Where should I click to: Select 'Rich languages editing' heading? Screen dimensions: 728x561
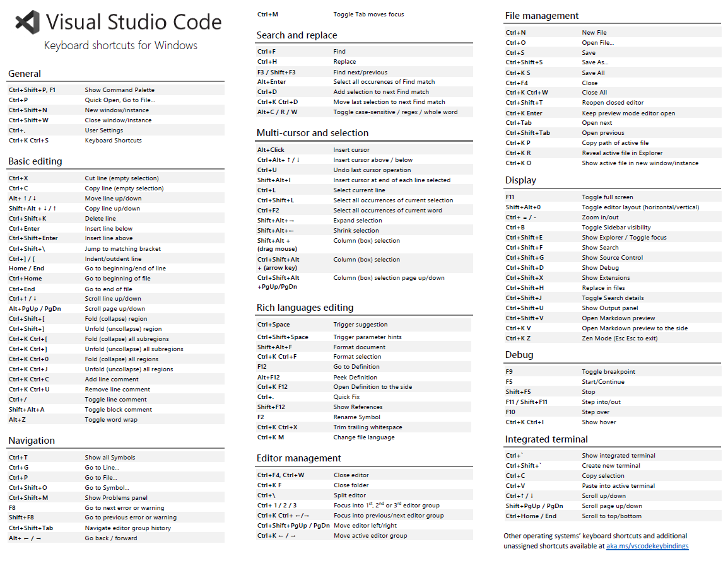pyautogui.click(x=305, y=308)
